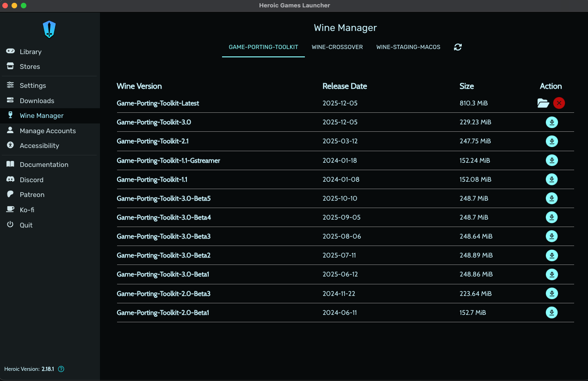Screen dimensions: 588x381
Task: Download Game-Porting-Toolkit-3.0-Beta1
Action: tap(551, 274)
